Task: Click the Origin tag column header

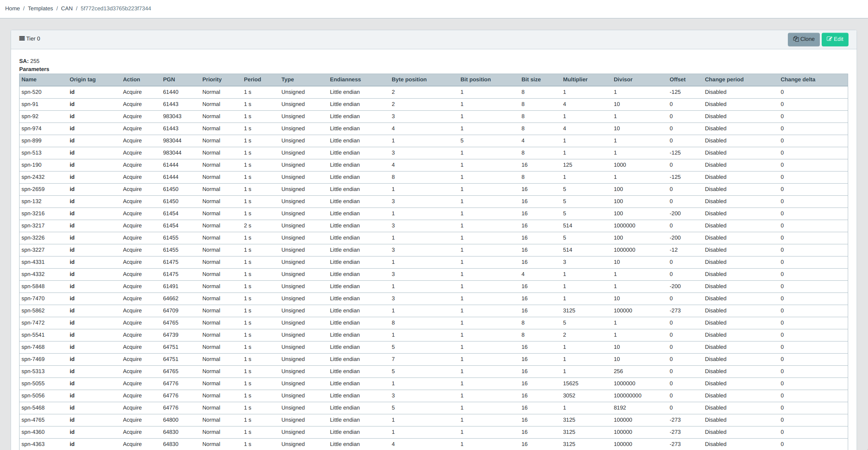Action: (x=82, y=79)
